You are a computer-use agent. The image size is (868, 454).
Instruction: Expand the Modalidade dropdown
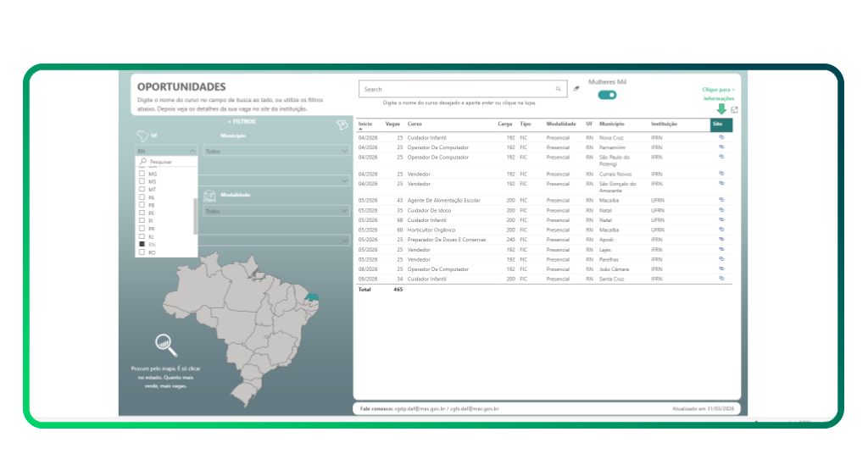[343, 212]
